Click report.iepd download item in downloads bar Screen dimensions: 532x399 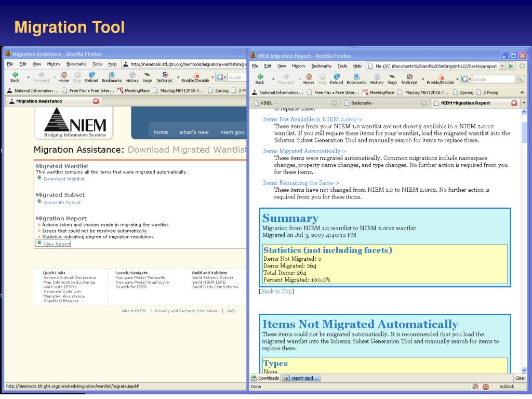tap(302, 378)
